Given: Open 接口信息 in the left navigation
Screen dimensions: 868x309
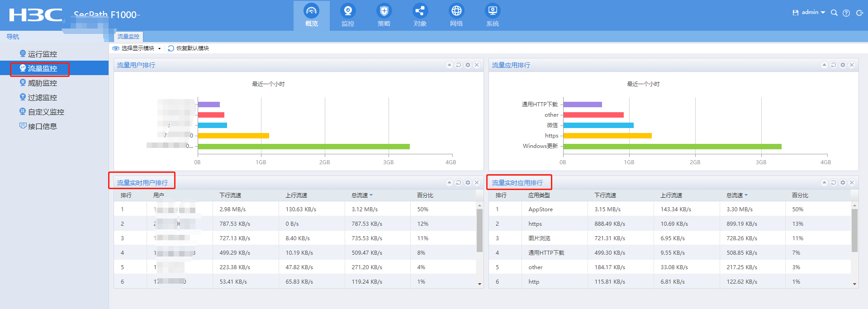Looking at the screenshot, I should [x=43, y=127].
